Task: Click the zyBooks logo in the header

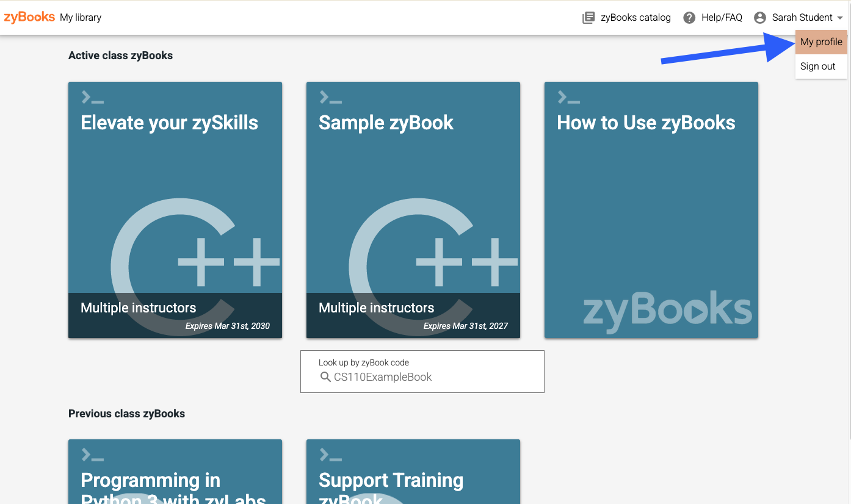Action: [x=29, y=17]
